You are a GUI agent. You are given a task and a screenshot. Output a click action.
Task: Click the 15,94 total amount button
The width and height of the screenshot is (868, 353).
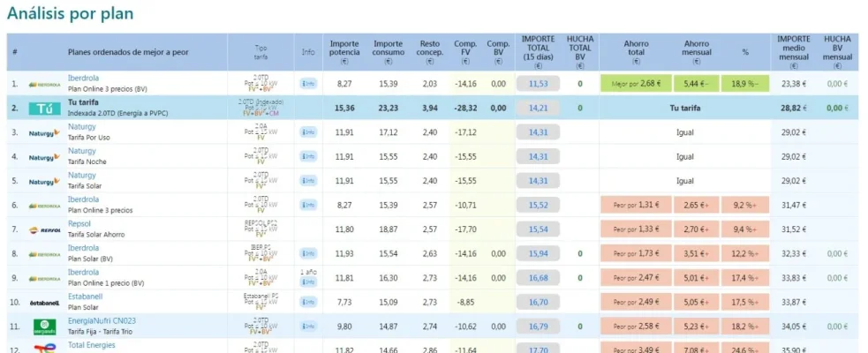538,254
